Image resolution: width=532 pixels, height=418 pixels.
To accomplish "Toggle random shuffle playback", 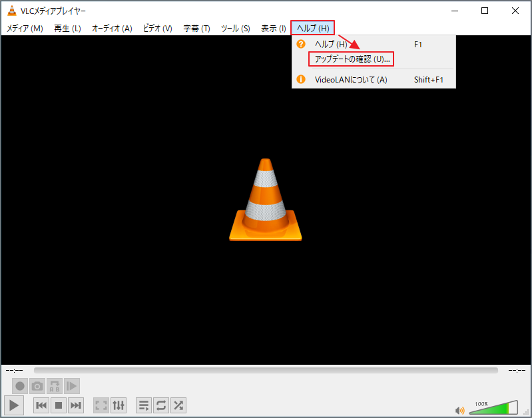I will click(178, 405).
